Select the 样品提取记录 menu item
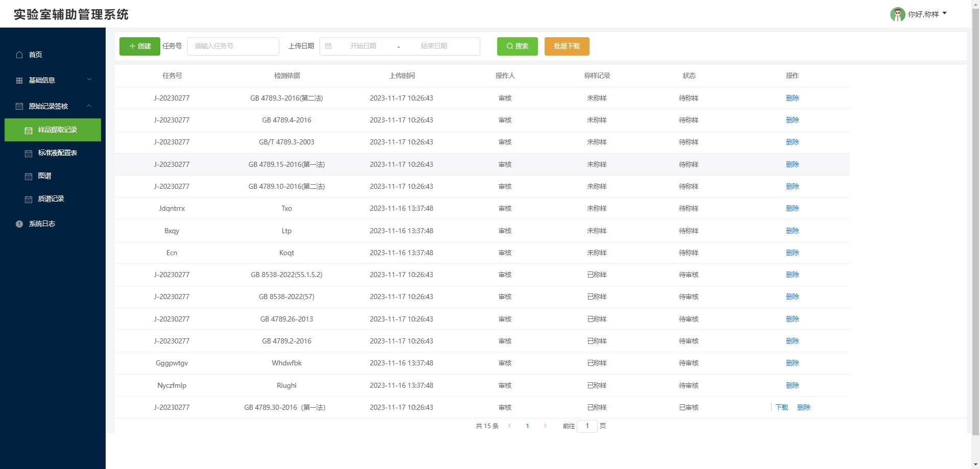 pyautogui.click(x=57, y=130)
